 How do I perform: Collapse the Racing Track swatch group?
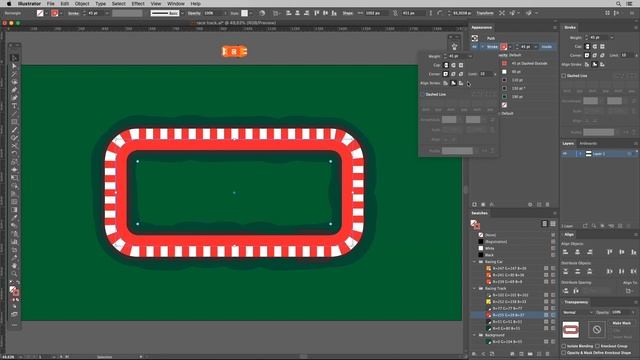pyautogui.click(x=474, y=288)
